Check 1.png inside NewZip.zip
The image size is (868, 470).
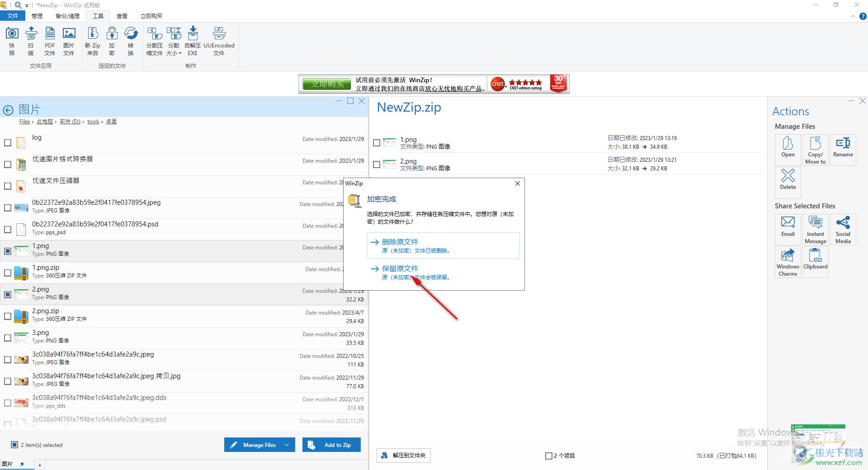[x=377, y=143]
